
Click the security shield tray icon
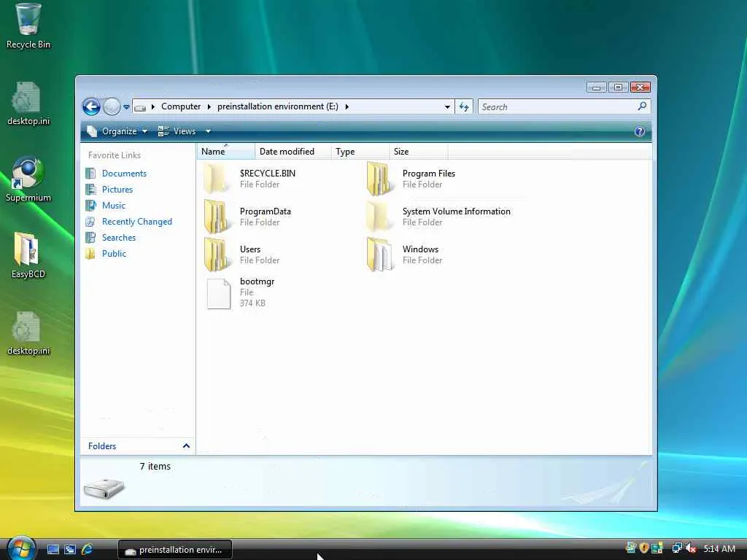point(644,548)
